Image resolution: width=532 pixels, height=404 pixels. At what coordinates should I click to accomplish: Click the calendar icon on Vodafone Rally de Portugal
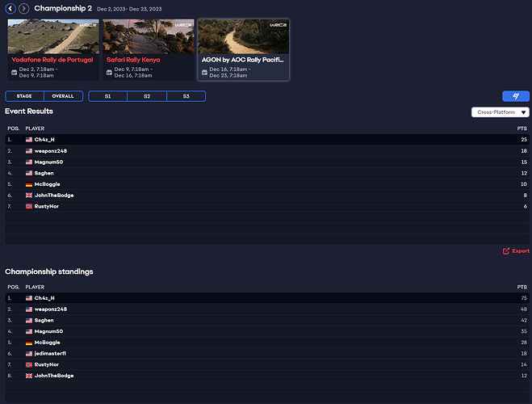coord(13,73)
